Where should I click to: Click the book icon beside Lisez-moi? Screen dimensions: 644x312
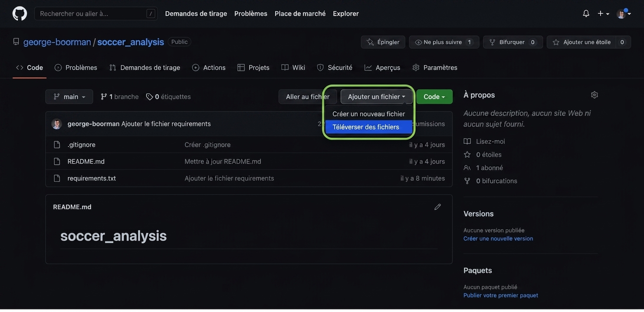point(467,141)
